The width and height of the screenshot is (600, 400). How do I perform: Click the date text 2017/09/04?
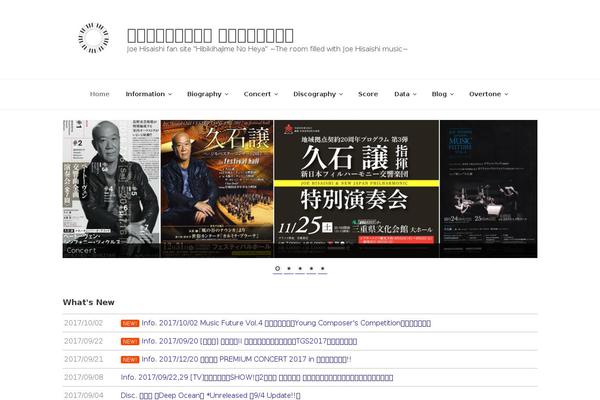(84, 395)
